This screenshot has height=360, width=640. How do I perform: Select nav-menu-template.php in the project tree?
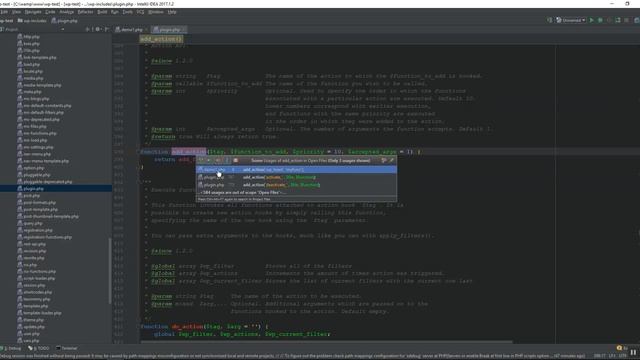coord(43,161)
